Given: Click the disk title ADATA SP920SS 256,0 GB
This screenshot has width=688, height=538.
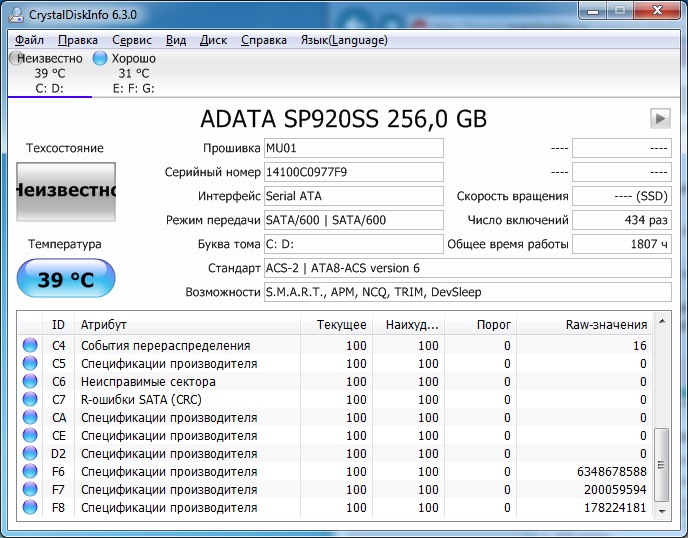Looking at the screenshot, I should coord(344,119).
